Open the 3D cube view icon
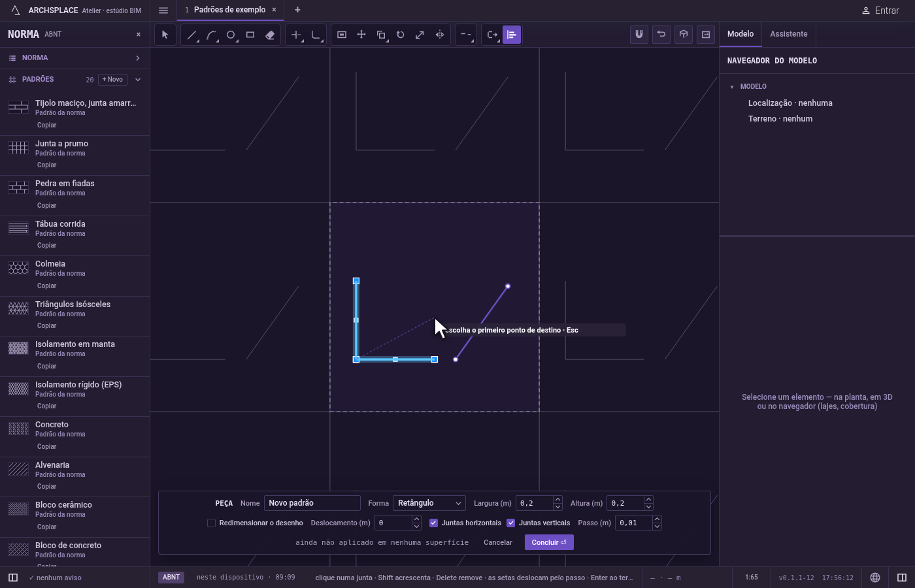The image size is (915, 588). (684, 34)
